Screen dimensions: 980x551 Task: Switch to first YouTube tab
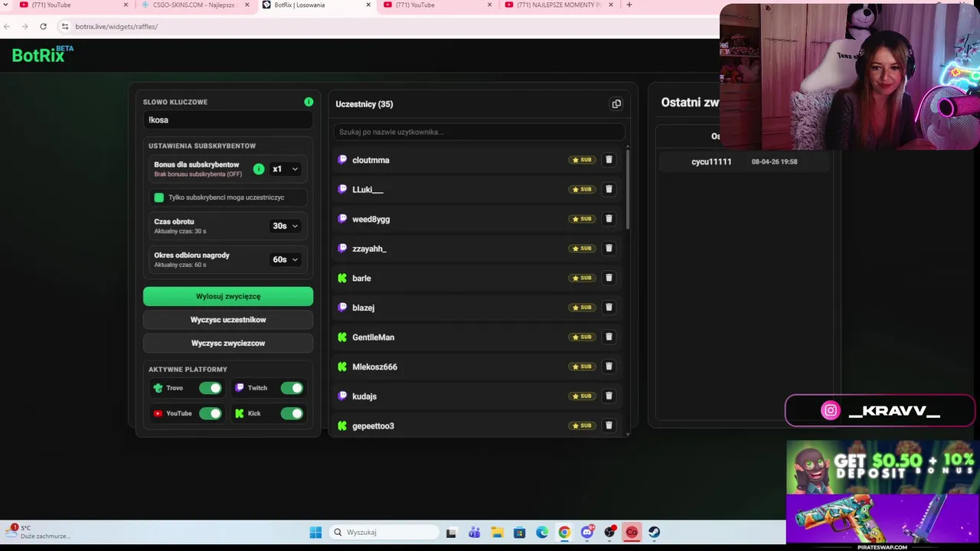point(74,5)
